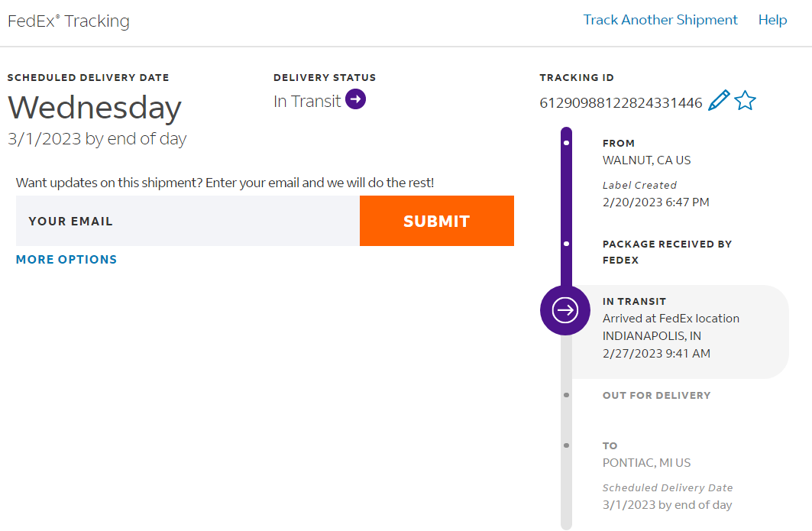Screen dimensions: 812x531
Task: Click the Label Created dot on timeline
Action: click(x=566, y=143)
